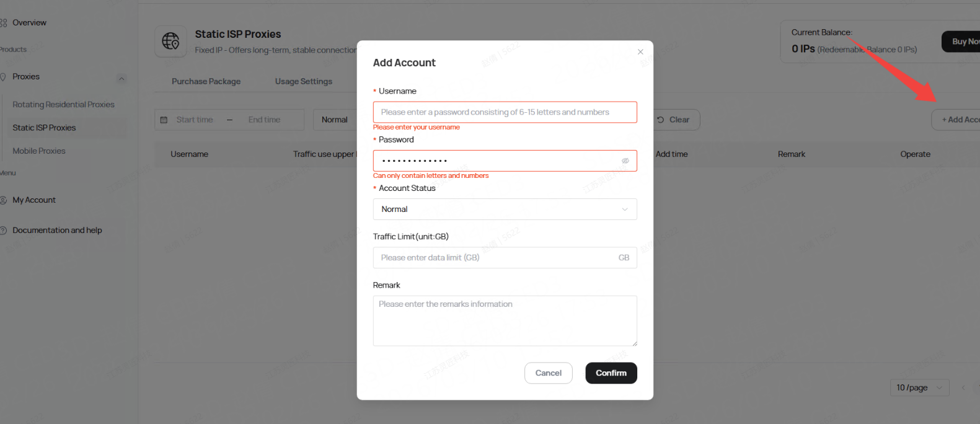Image resolution: width=980 pixels, height=424 pixels.
Task: Click the Static ISP globe icon
Action: 170,42
